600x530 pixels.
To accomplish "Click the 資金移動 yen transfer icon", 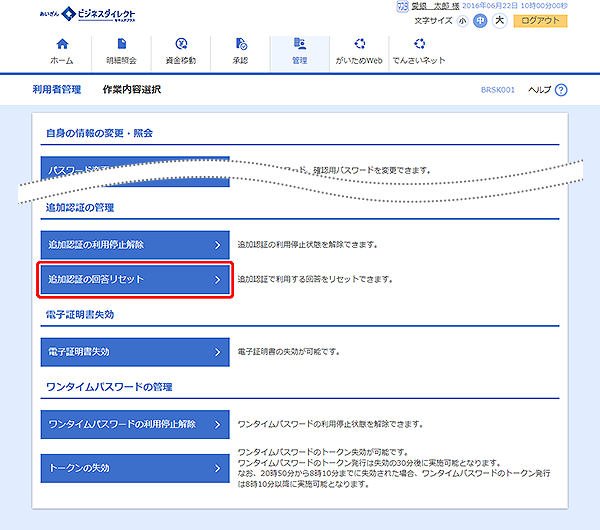I will pyautogui.click(x=181, y=44).
